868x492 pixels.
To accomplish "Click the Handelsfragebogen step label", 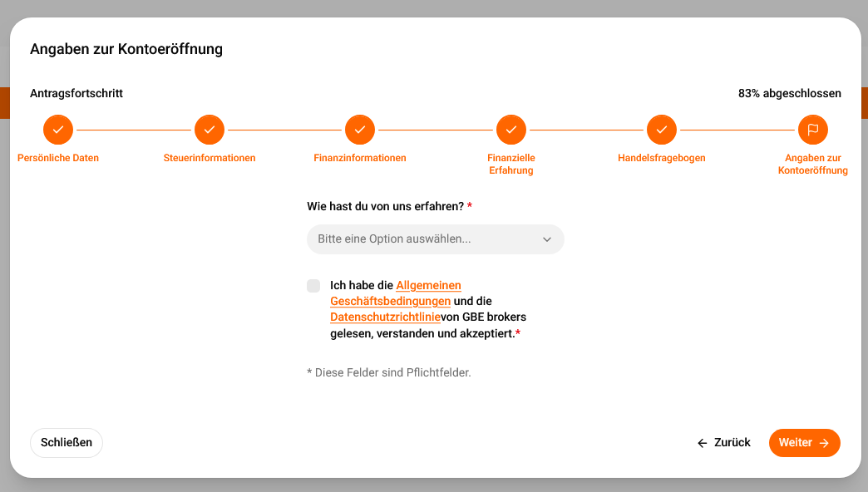I will [x=662, y=158].
